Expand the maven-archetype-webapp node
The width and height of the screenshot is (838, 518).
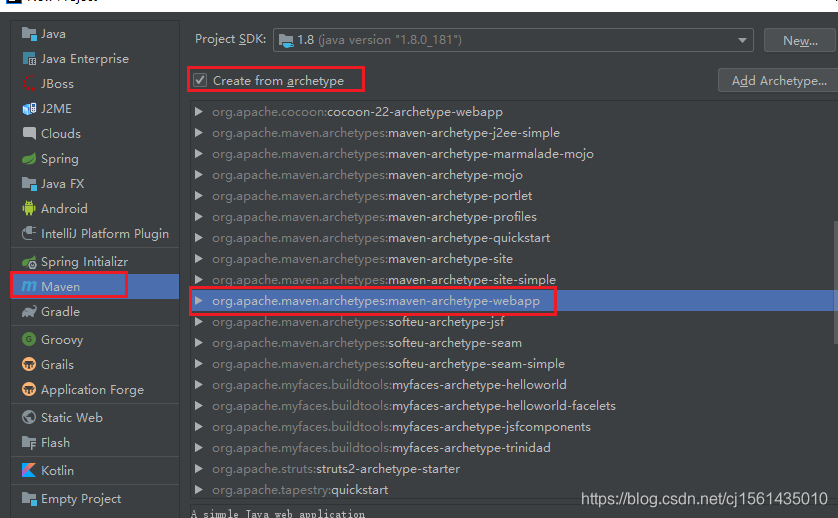point(198,300)
